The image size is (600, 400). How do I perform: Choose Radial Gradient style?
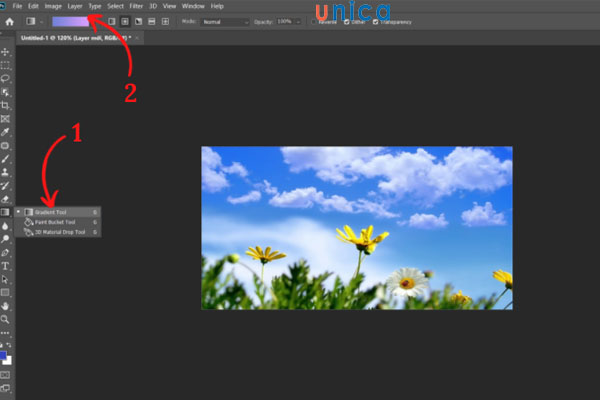pyautogui.click(x=125, y=22)
